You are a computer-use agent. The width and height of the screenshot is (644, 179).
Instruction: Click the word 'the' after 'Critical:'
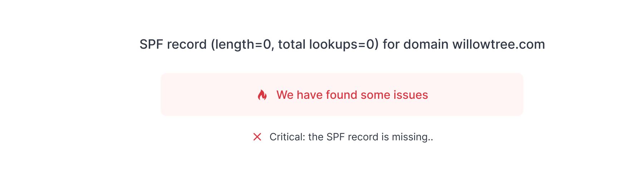316,137
